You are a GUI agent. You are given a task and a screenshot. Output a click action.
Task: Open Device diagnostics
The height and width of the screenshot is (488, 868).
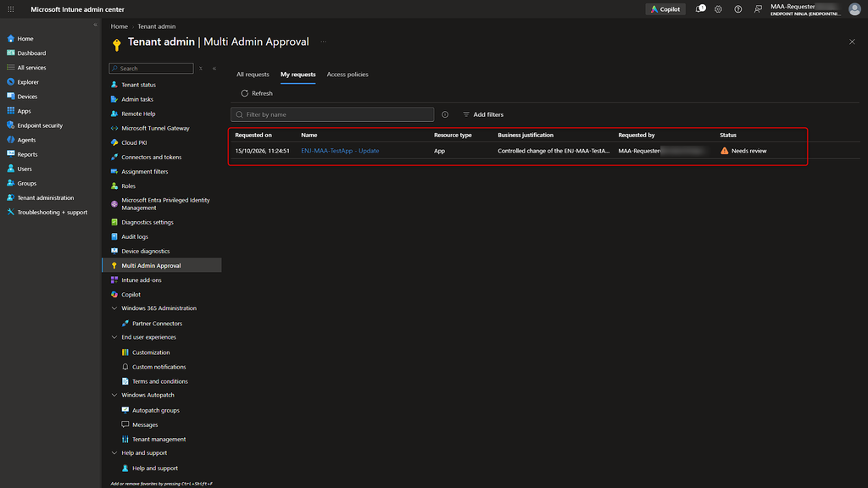146,251
